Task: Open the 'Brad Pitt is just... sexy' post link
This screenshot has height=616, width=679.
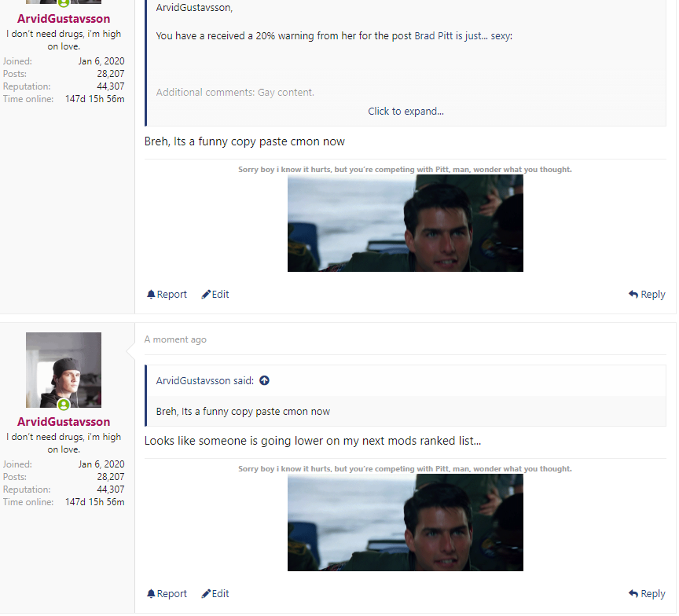Action: 463,36
